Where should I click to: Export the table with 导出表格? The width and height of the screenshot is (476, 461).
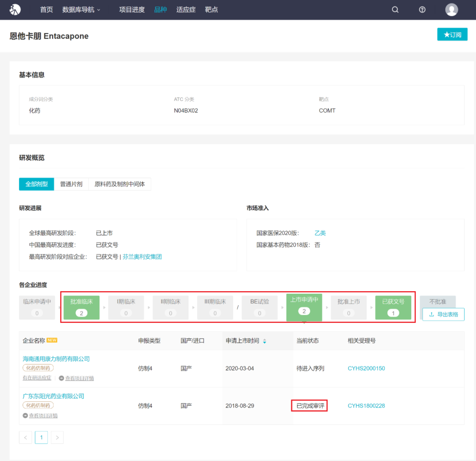(443, 315)
